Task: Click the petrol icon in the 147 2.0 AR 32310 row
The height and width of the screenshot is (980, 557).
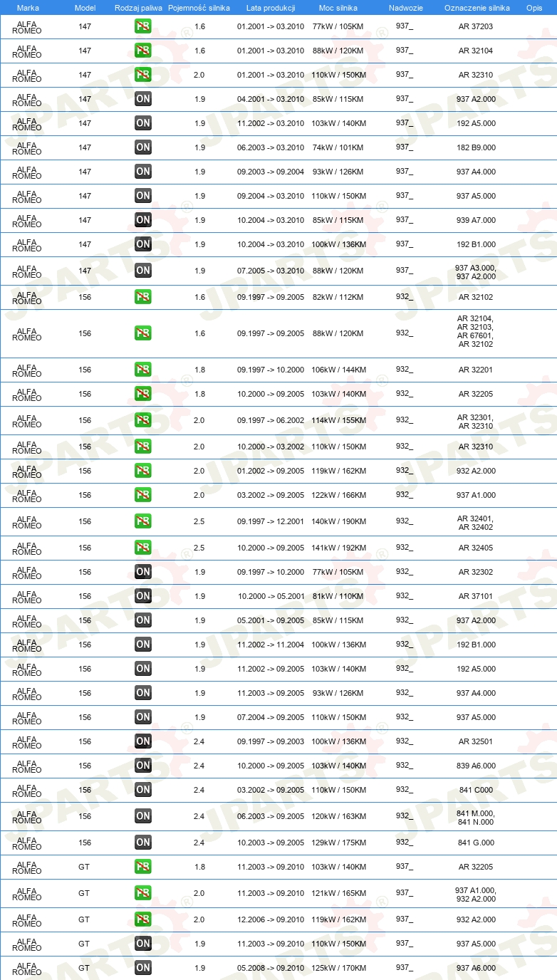Action: (x=143, y=75)
